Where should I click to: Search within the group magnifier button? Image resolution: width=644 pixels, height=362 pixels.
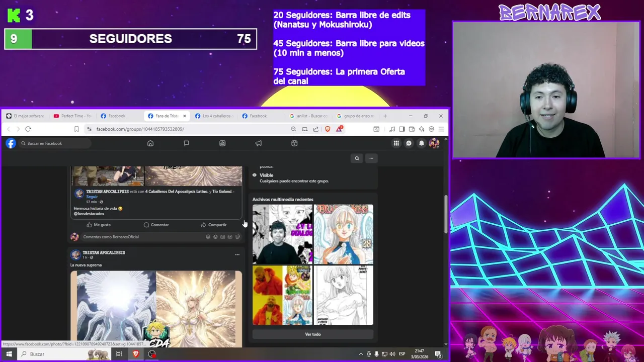357,158
